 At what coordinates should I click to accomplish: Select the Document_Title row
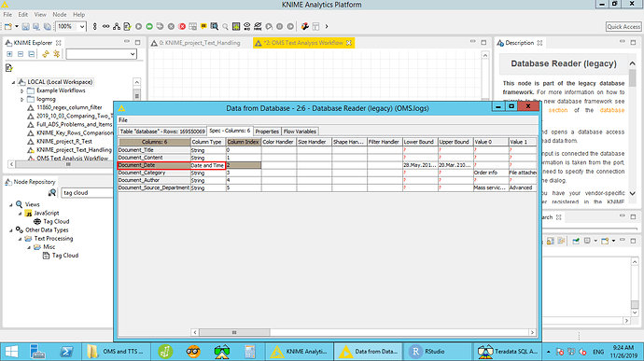(327, 150)
